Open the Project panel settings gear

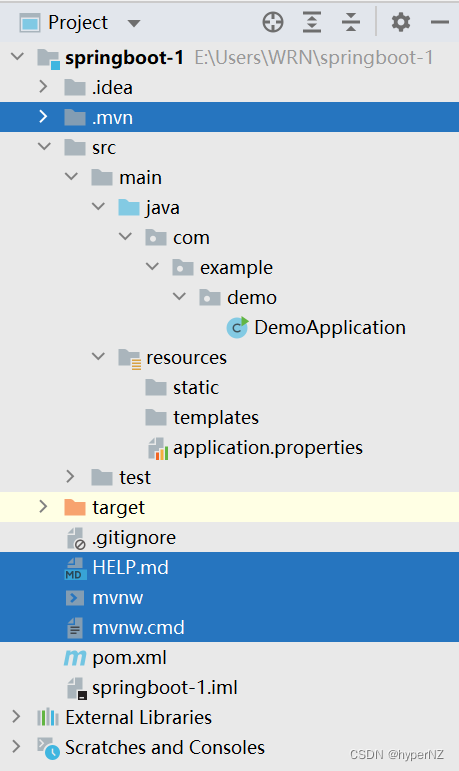[400, 22]
